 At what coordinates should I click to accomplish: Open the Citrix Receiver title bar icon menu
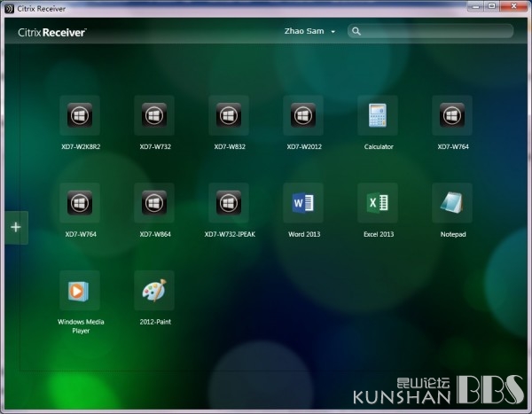tap(10, 9)
